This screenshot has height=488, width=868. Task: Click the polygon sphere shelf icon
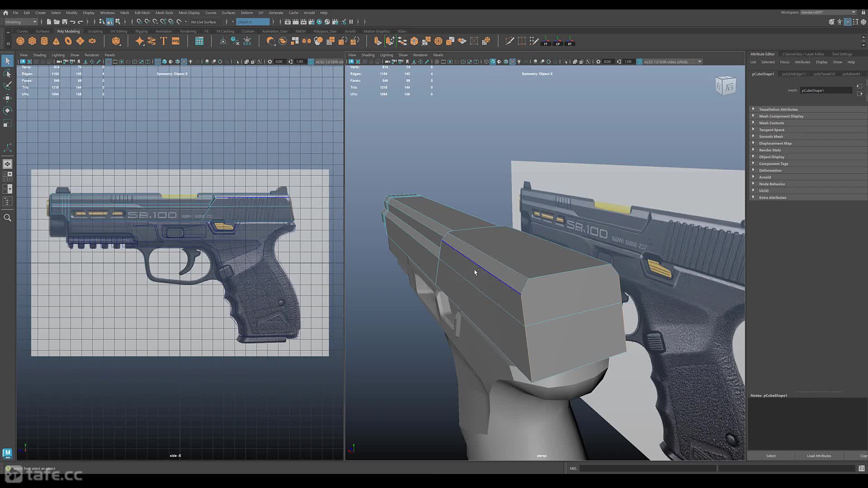pyautogui.click(x=20, y=41)
